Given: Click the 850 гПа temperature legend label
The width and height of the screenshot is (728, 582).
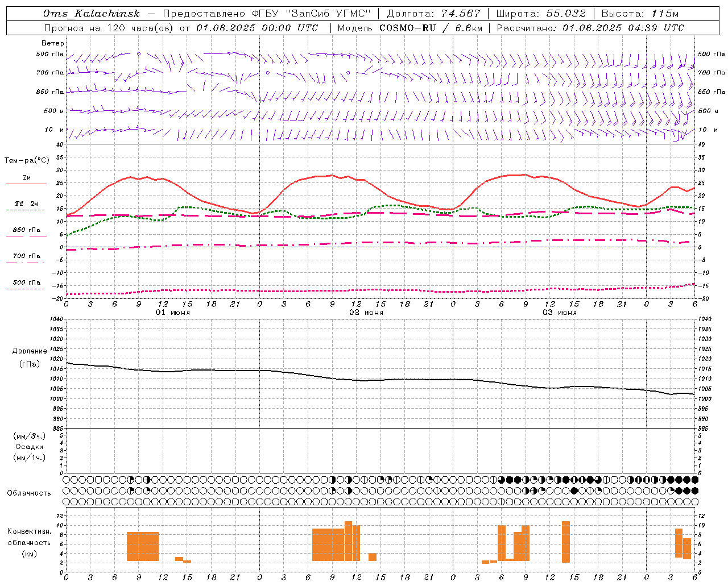Looking at the screenshot, I should [27, 230].
